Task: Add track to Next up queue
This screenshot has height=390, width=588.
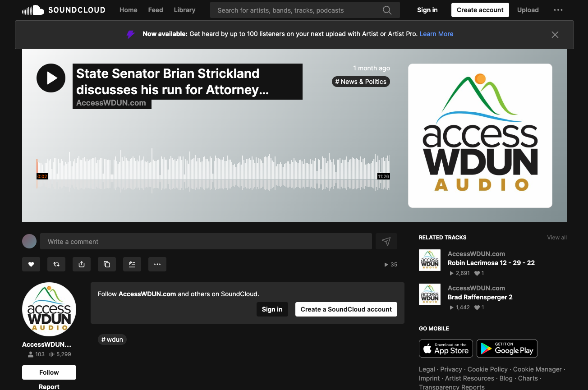Action: pos(132,264)
